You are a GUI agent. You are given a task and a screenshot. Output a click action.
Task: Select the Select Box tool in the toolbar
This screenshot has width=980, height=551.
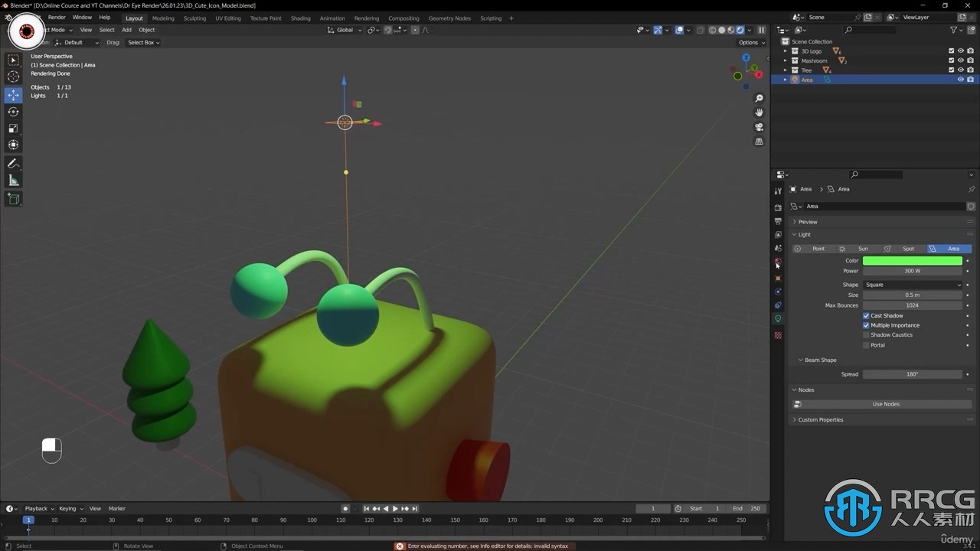click(x=13, y=60)
